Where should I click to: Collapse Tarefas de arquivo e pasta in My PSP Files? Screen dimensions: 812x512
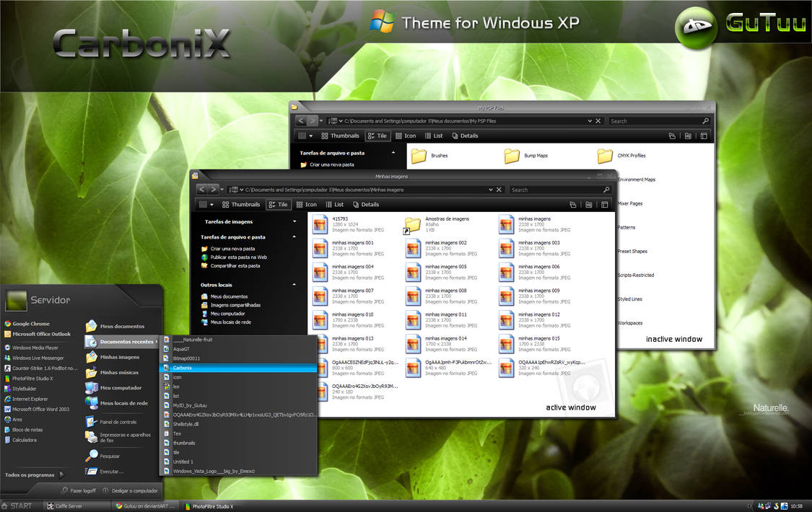click(393, 153)
